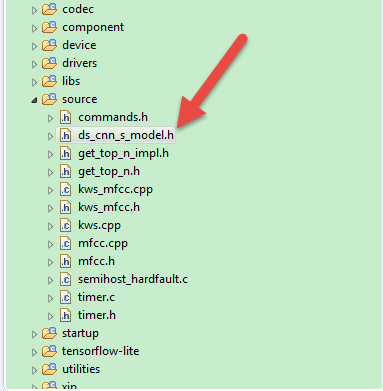Viewport: 383px width, 391px height.
Task: Expand the kws.cpp file outline
Action: pyautogui.click(x=50, y=226)
